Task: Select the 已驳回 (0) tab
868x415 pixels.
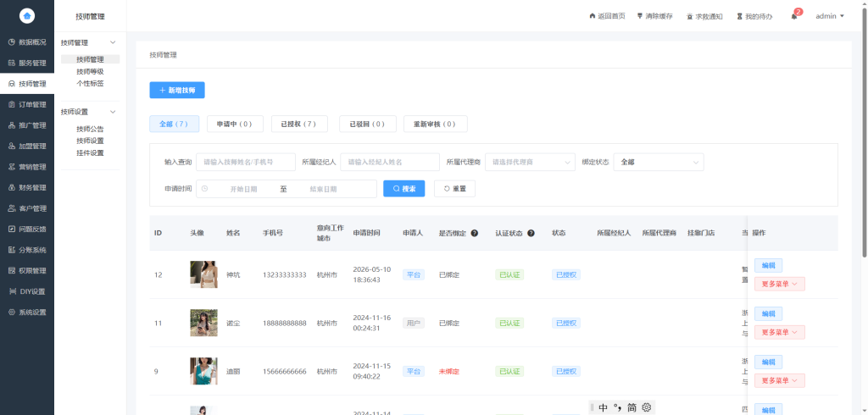Action: coord(368,124)
